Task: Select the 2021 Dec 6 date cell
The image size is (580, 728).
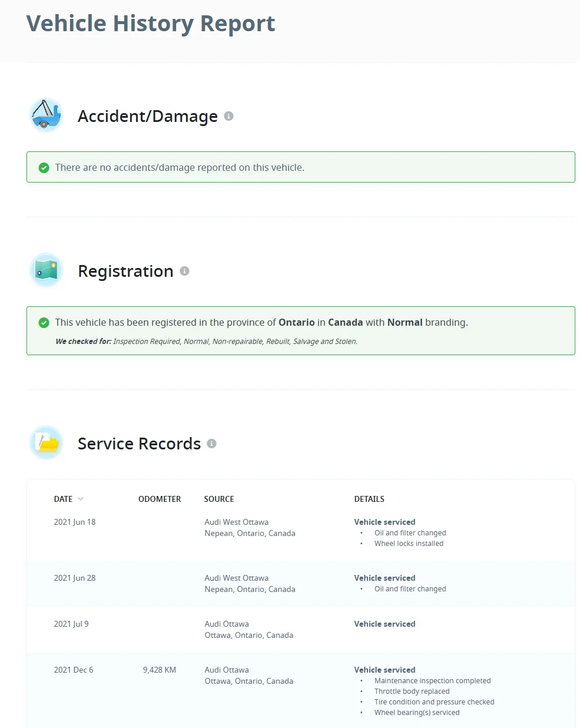Action: tap(74, 670)
